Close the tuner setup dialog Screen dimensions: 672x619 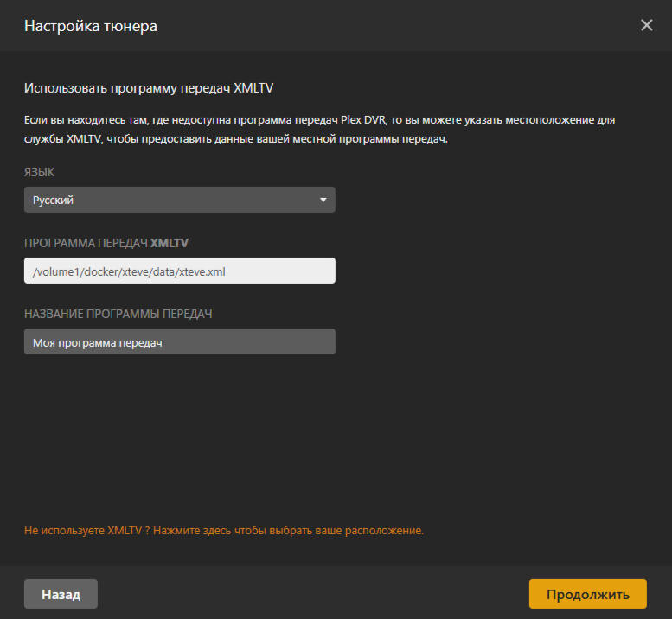(x=646, y=25)
